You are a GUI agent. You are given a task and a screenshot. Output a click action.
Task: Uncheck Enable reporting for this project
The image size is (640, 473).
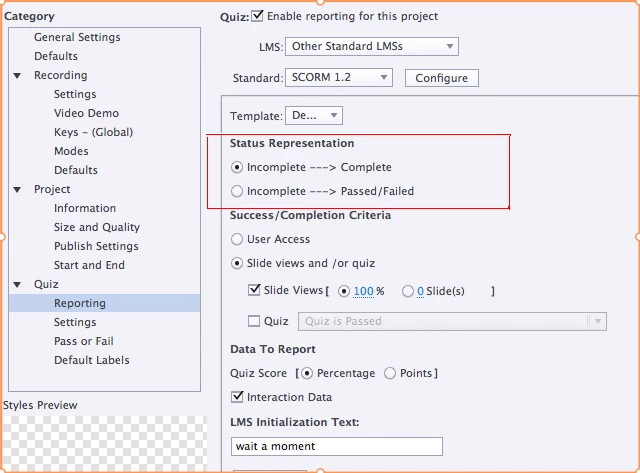click(x=257, y=16)
